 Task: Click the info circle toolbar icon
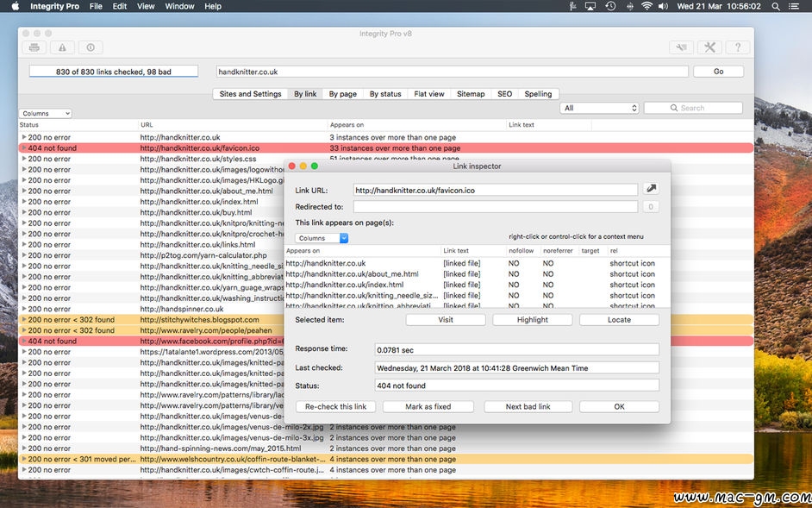pos(91,47)
